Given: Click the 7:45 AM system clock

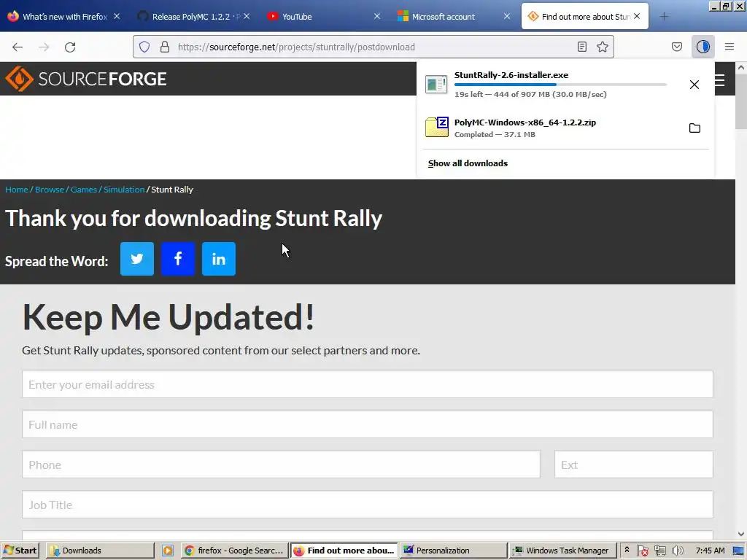Looking at the screenshot, I should [x=710, y=551].
